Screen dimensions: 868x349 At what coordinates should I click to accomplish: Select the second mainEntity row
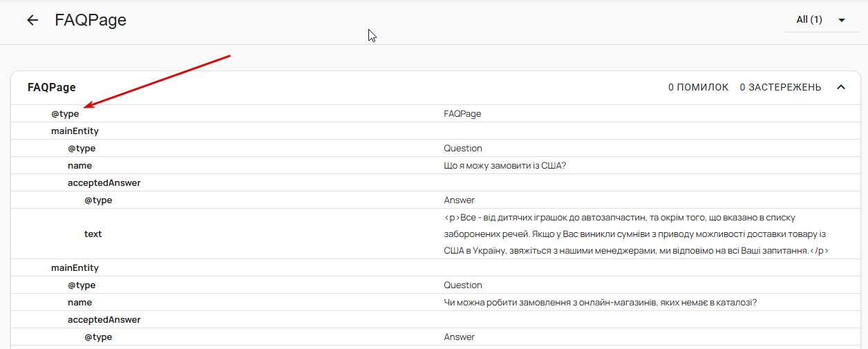75,268
